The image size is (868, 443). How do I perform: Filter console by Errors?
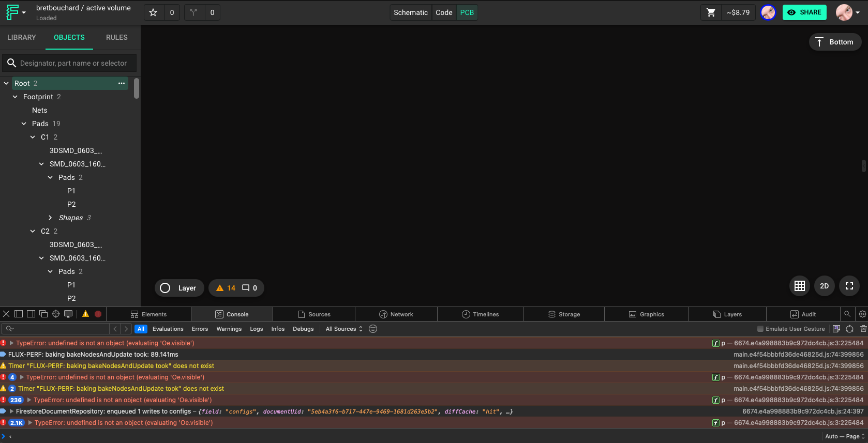[x=200, y=329]
